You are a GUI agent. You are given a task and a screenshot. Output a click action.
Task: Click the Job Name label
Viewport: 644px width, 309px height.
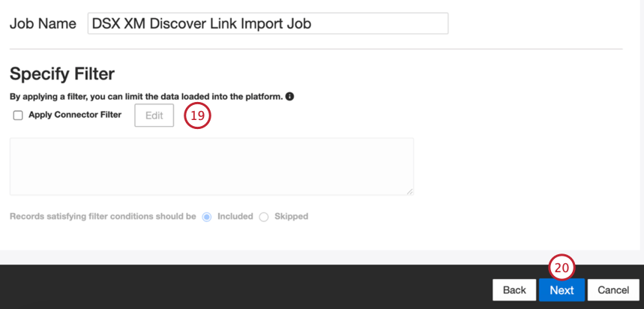tap(43, 23)
